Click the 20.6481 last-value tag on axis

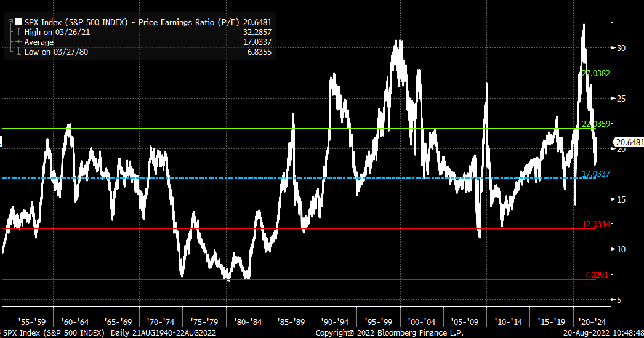click(629, 142)
